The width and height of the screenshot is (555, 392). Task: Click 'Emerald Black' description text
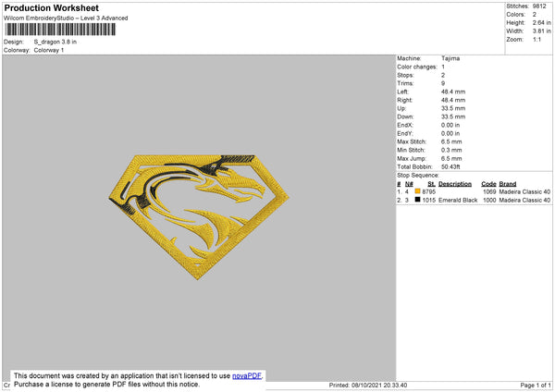tap(458, 201)
